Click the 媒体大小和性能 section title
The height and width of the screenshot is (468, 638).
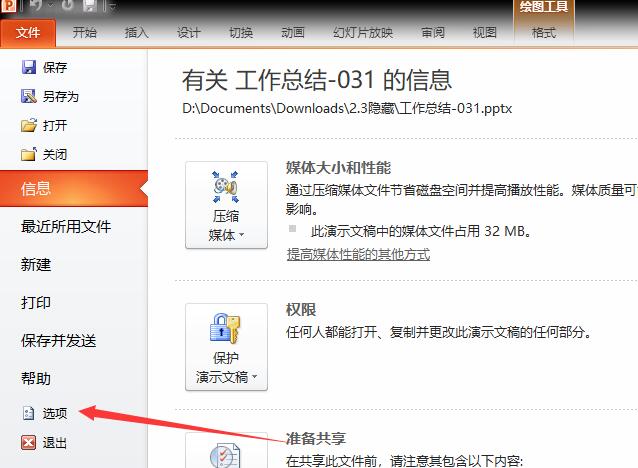tap(338, 168)
